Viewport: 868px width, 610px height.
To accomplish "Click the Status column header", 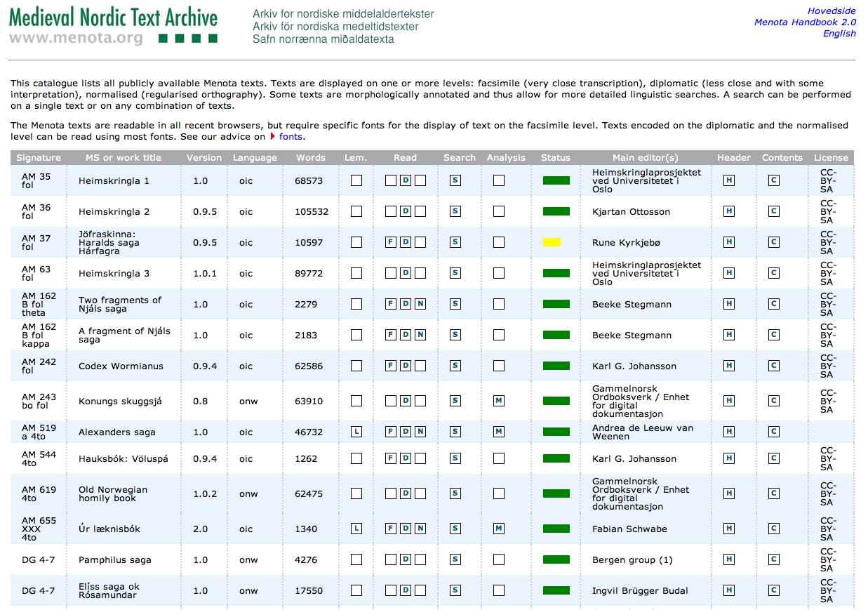I will pyautogui.click(x=556, y=158).
